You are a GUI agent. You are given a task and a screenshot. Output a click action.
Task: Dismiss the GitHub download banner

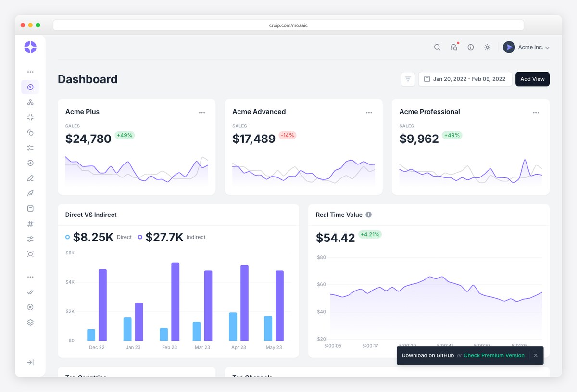pyautogui.click(x=536, y=355)
